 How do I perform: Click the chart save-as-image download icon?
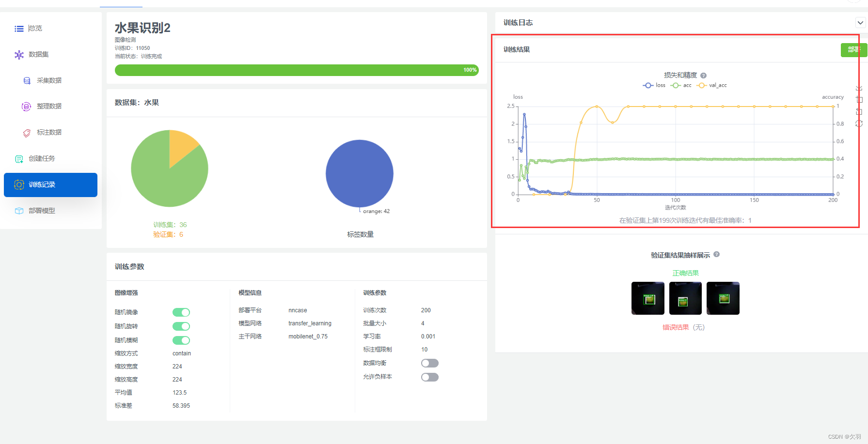[x=859, y=88]
